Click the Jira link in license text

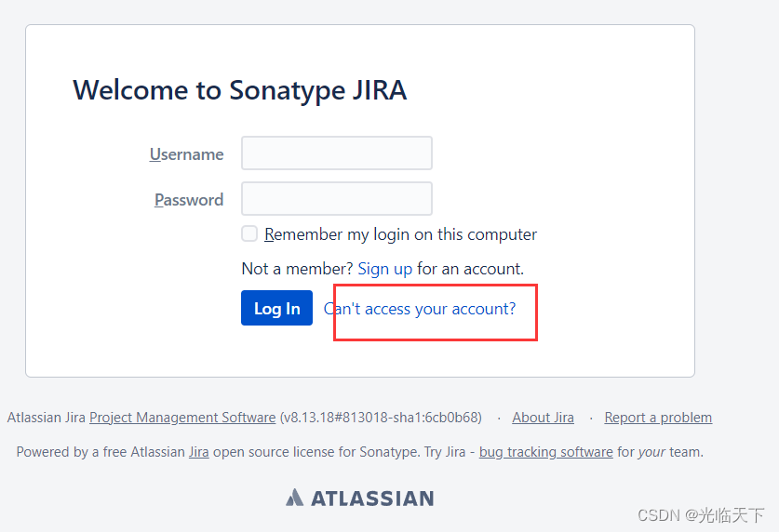tap(199, 452)
